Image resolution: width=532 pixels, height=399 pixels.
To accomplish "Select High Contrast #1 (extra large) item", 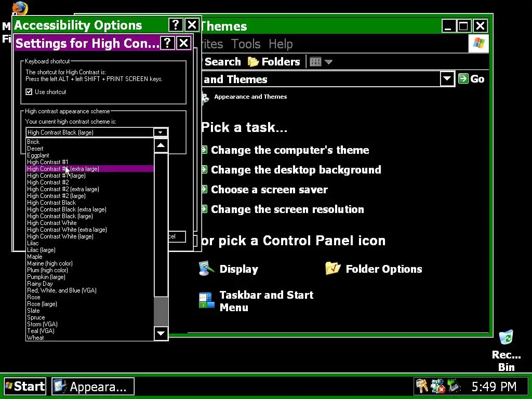I will coord(90,169).
